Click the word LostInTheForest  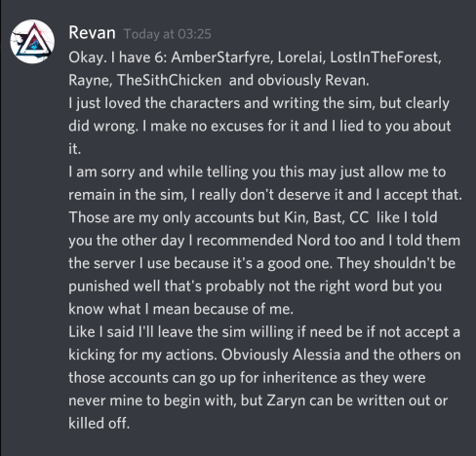(x=385, y=57)
